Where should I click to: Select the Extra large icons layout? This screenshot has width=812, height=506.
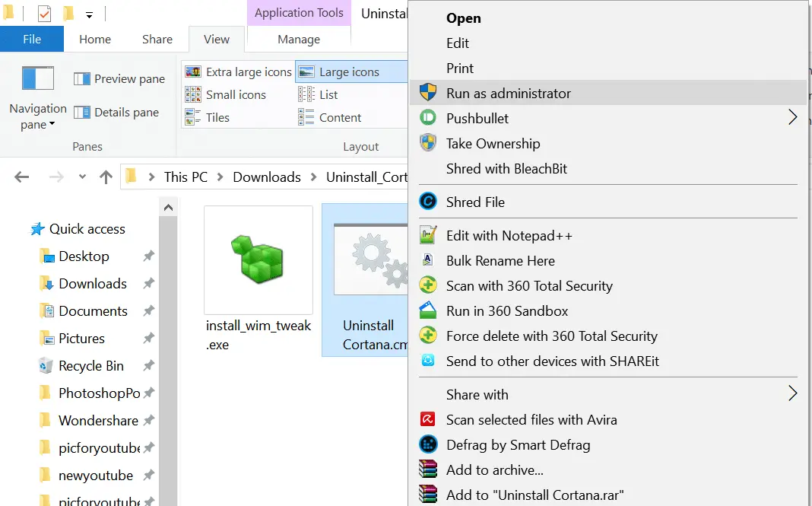tap(239, 72)
